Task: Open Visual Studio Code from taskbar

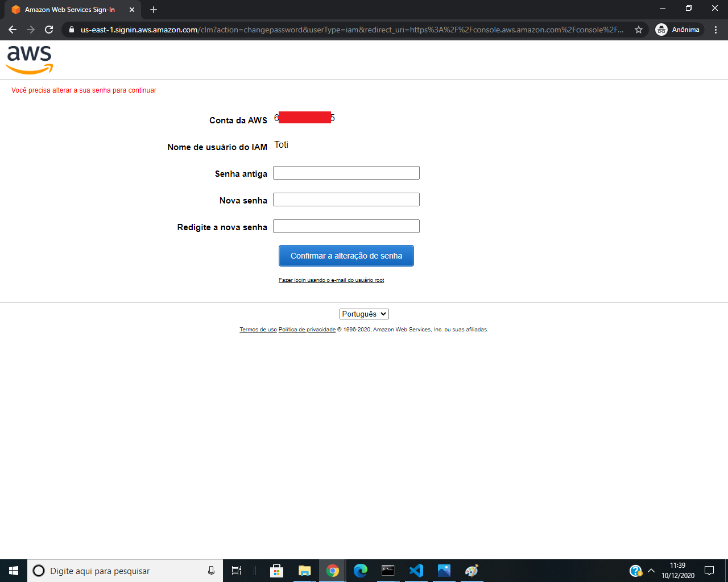Action: [416, 571]
